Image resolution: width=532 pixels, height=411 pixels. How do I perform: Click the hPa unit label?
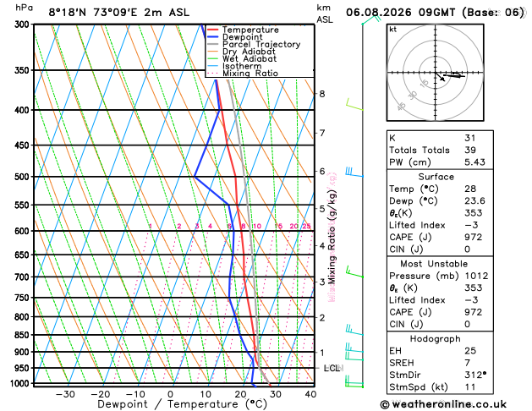tap(24, 8)
